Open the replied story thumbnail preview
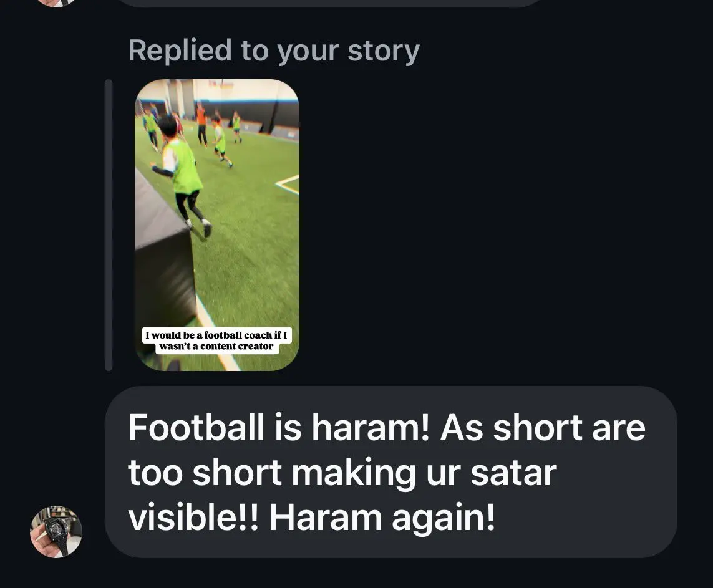Viewport: 713px width, 588px height. click(217, 225)
